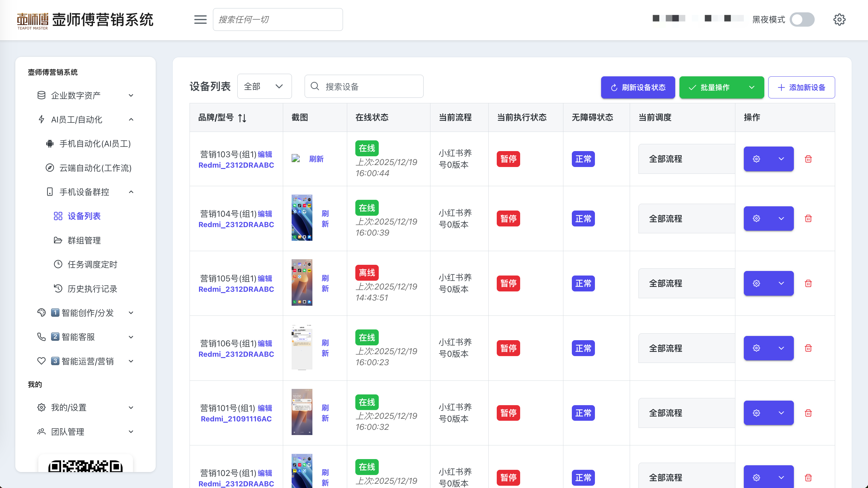Image resolution: width=868 pixels, height=488 pixels.
Task: Sort by the 品牌/型号 column arrows
Action: (242, 118)
